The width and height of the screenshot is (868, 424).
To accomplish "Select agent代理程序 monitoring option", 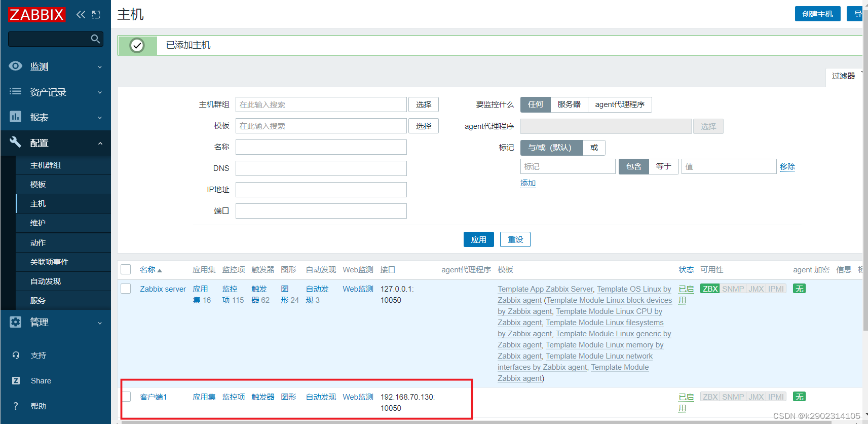I will coord(620,104).
